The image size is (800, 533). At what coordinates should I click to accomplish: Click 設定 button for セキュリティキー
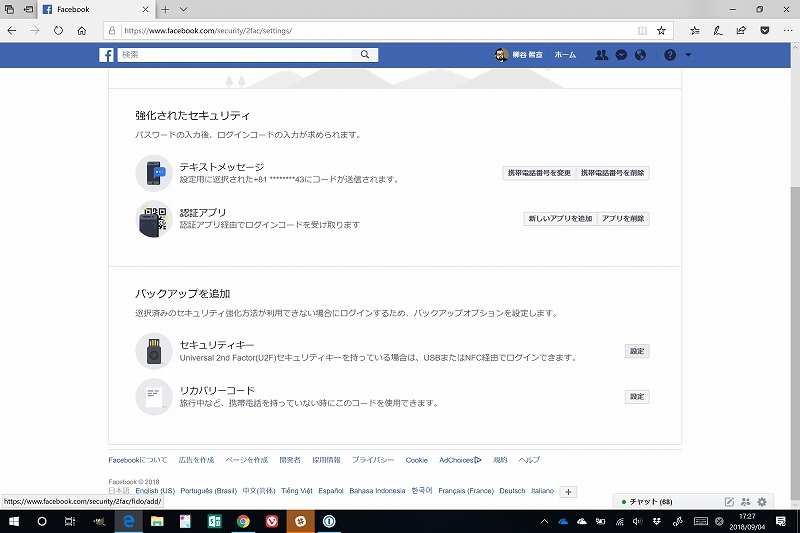tap(637, 351)
